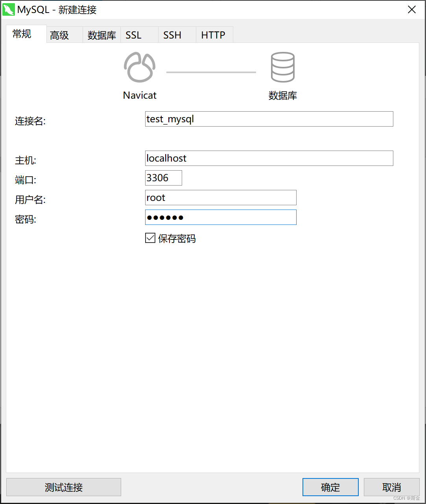The image size is (426, 504).
Task: Click the 确定 button
Action: tap(330, 487)
